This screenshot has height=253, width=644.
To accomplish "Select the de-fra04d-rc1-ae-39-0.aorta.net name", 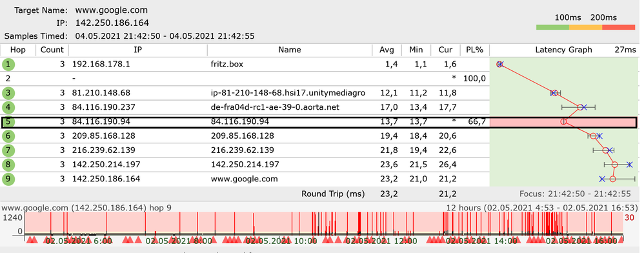I will (276, 108).
